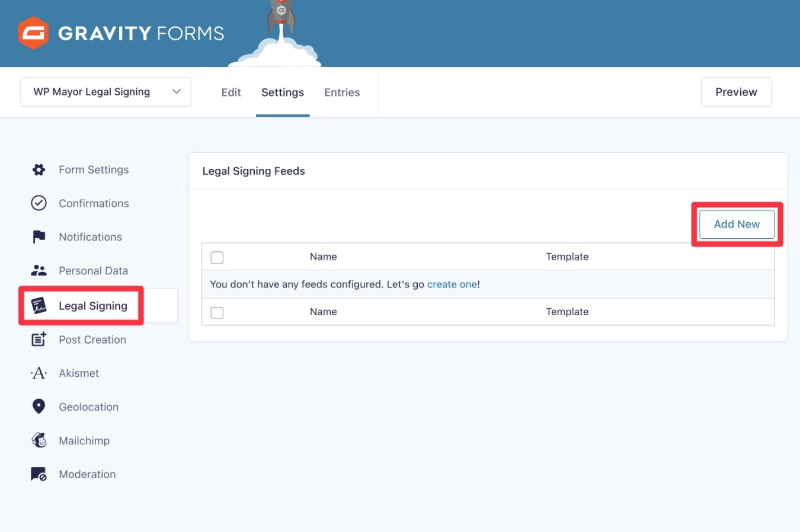800x532 pixels.
Task: Switch to the Edit tab
Action: coord(231,92)
